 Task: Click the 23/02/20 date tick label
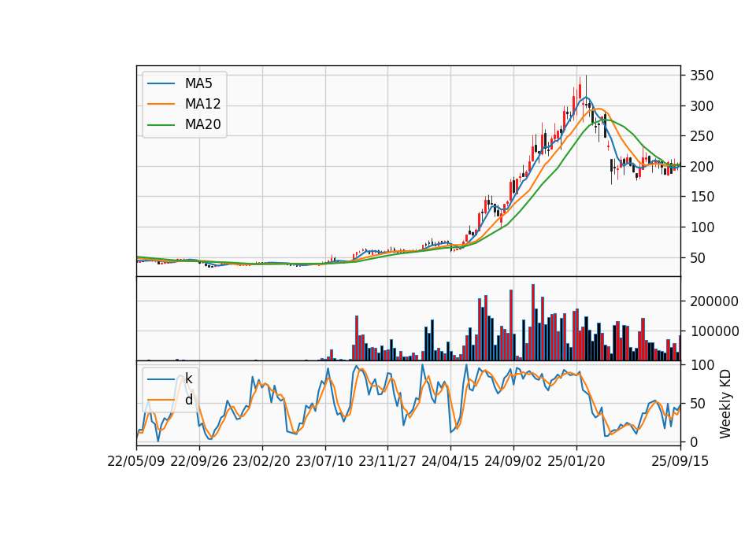pyautogui.click(x=261, y=461)
